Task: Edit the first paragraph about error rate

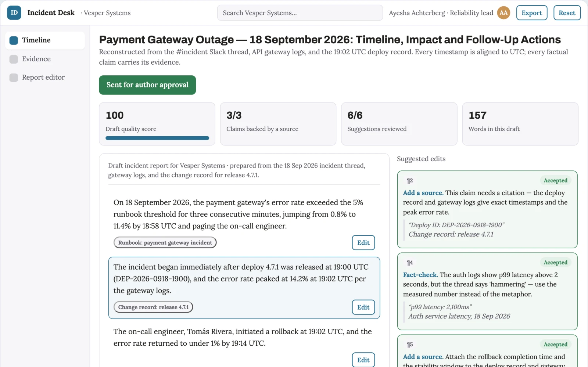Action: pyautogui.click(x=363, y=243)
